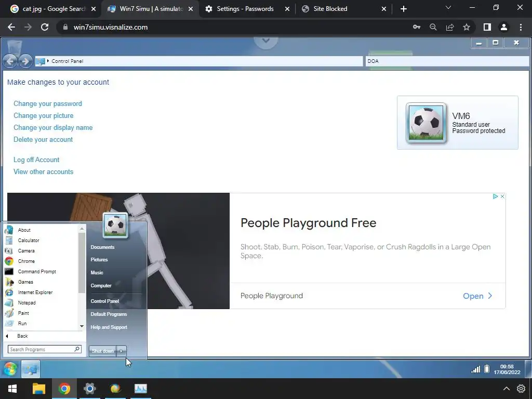Screen dimensions: 532x399
Task: Open the Run icon
Action: coord(9,323)
